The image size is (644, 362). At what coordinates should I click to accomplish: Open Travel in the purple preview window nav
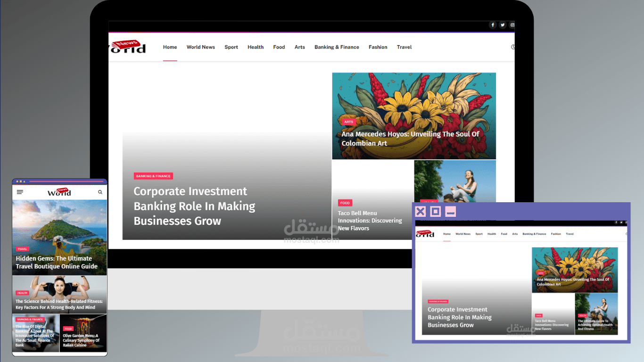tap(570, 234)
